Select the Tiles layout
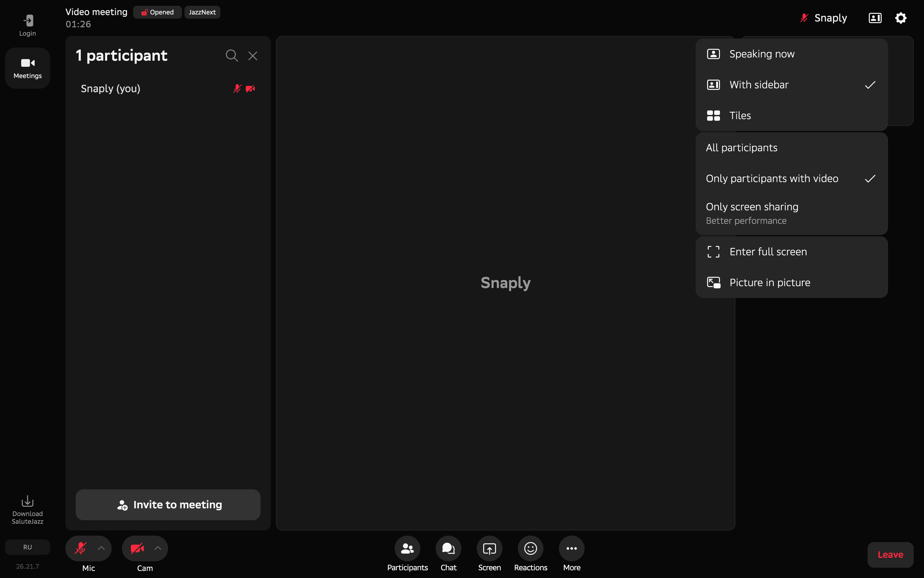The height and width of the screenshot is (578, 924). tap(791, 116)
